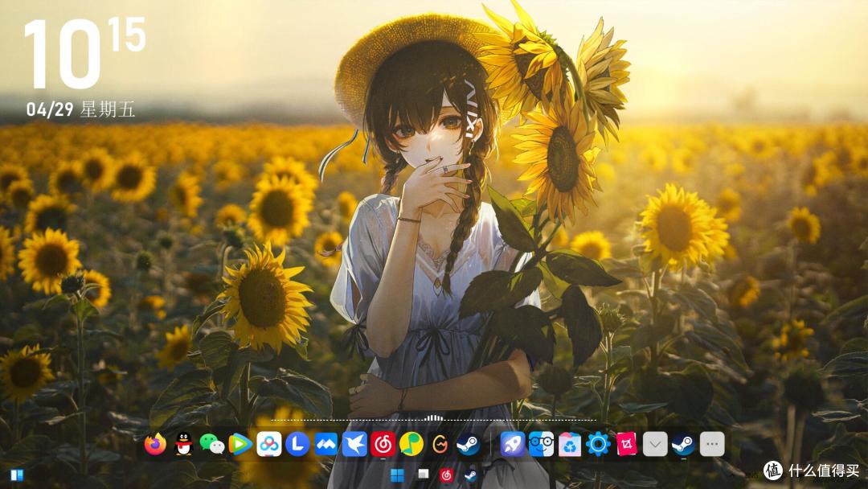Screen dimensions: 868x489
Task: Open Baidu Netdisk cloud icon
Action: (x=269, y=444)
